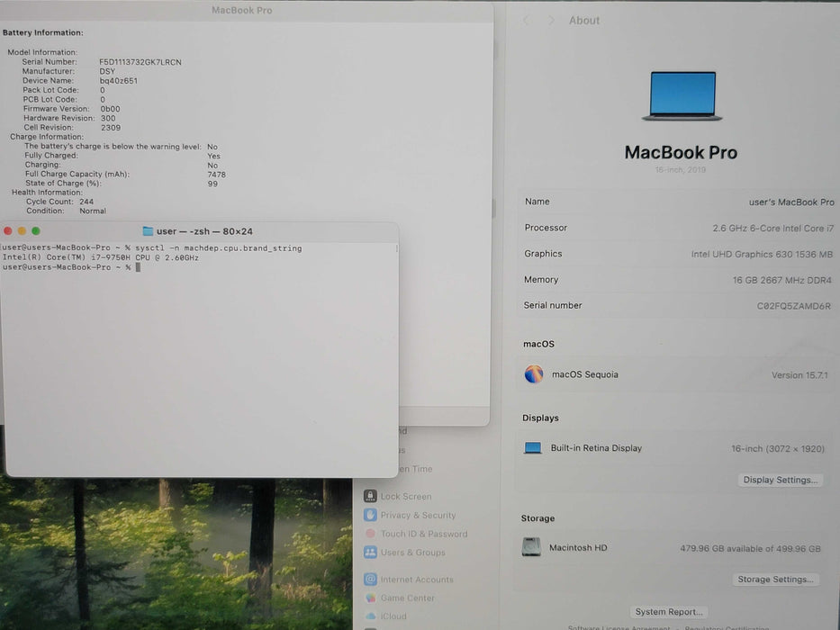This screenshot has width=840, height=630.
Task: Select the Lock Screen sidebar label
Action: pyautogui.click(x=405, y=497)
